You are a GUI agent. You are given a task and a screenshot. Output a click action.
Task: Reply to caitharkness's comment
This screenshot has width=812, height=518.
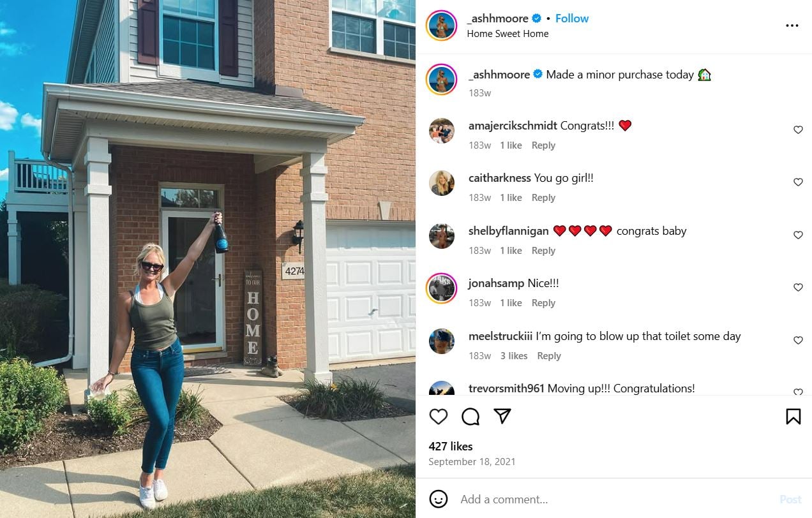(543, 198)
